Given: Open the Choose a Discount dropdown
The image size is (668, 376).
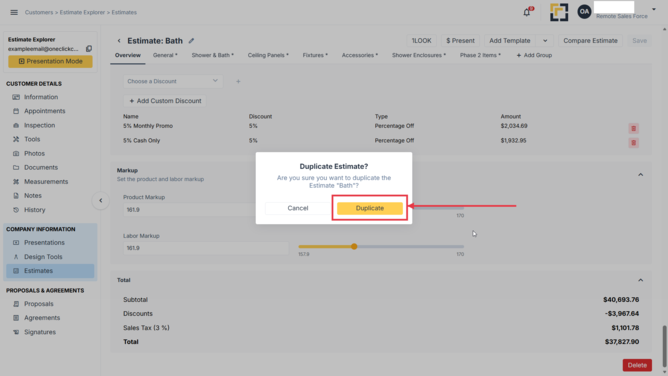Looking at the screenshot, I should [173, 81].
